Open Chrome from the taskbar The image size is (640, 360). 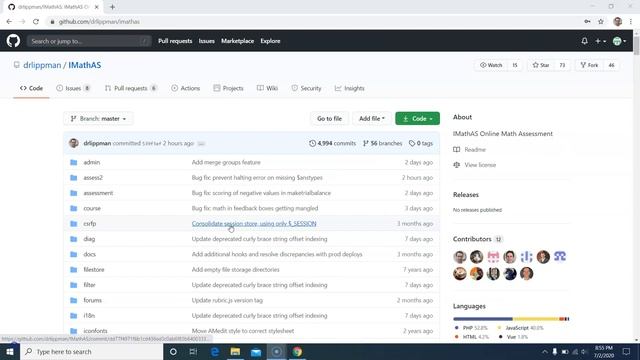point(297,351)
